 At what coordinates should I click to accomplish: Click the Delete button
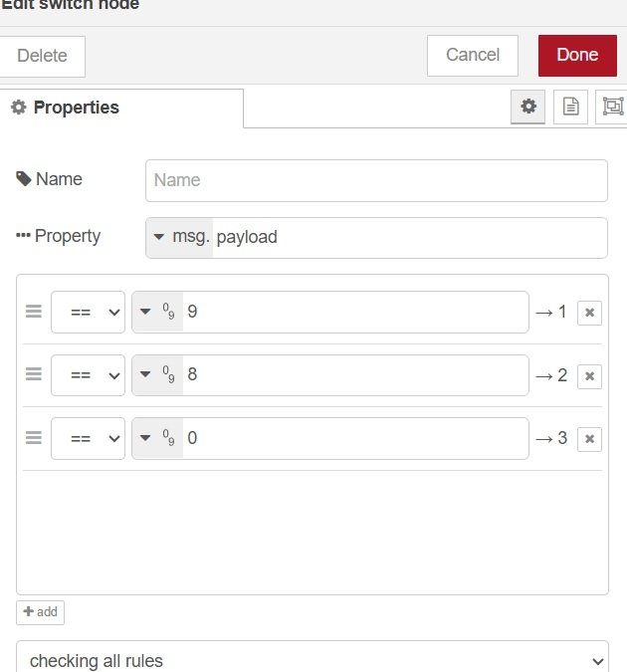pyautogui.click(x=42, y=57)
